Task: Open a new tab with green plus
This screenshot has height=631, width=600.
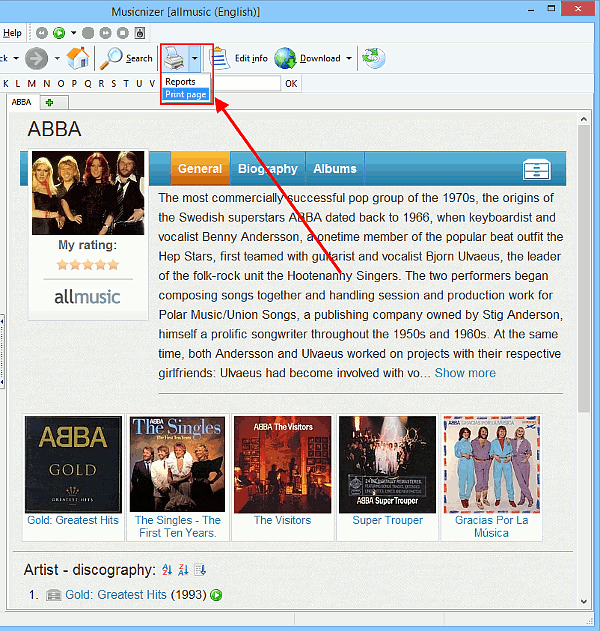Action: 49,103
